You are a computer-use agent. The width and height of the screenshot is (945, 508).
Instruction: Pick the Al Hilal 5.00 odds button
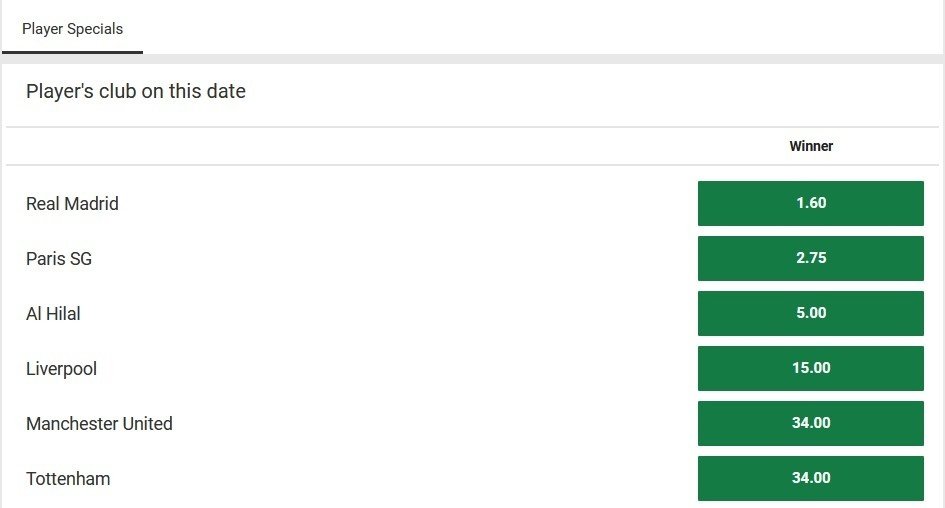click(810, 313)
